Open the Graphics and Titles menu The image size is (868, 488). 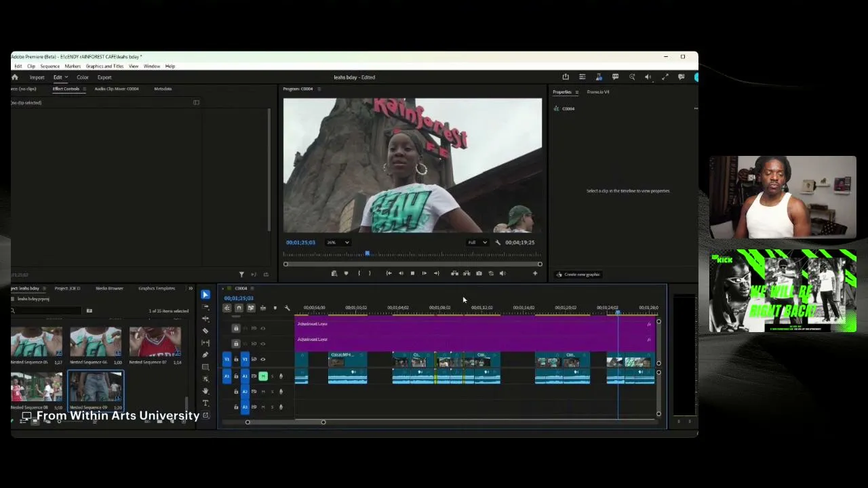click(x=104, y=66)
